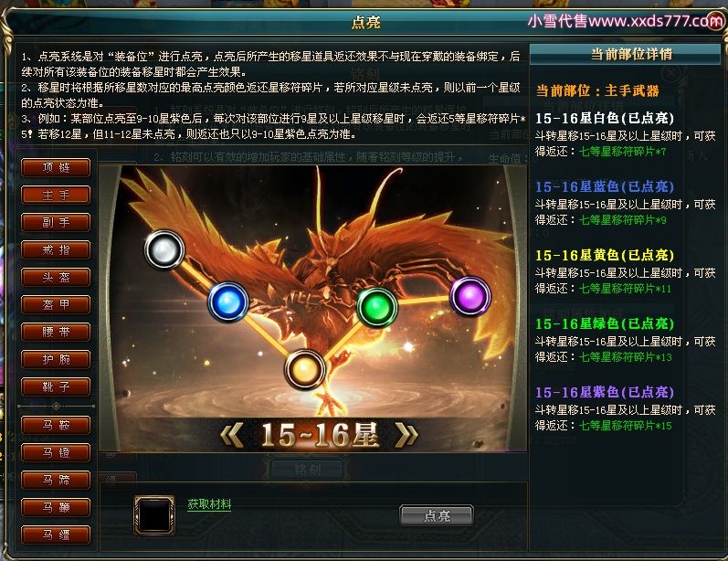Choose the 戒指 slot tab

point(56,249)
